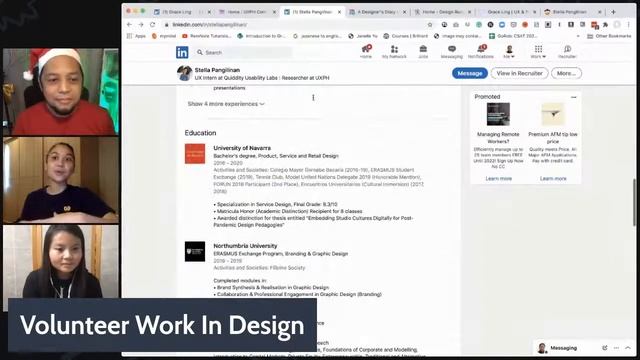640x360 pixels.
Task: Click the Education section heading
Action: (x=200, y=133)
